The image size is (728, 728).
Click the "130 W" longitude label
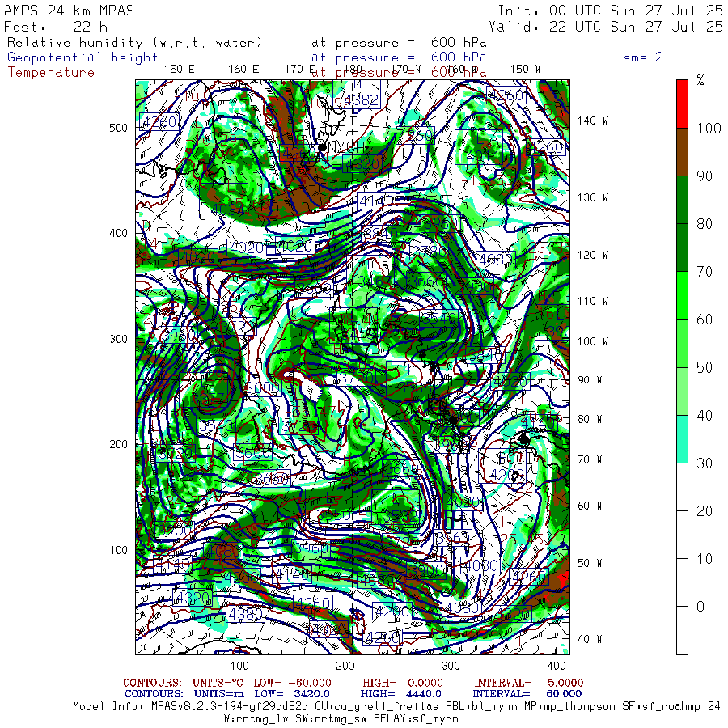[x=593, y=198]
